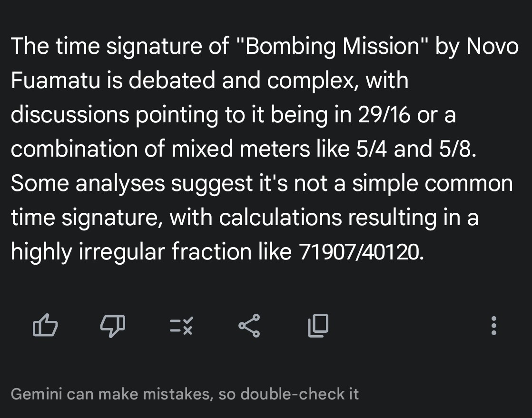
Task: Like the response with thumbs up
Action: [x=45, y=326]
